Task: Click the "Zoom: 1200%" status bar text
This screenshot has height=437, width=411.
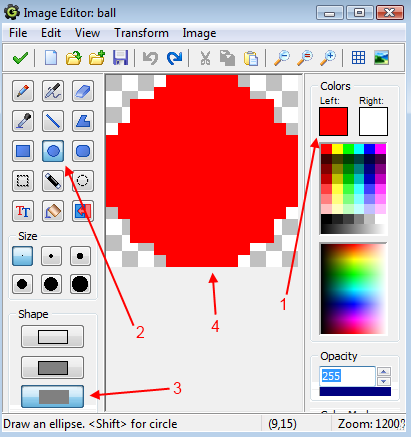Action: point(372,424)
